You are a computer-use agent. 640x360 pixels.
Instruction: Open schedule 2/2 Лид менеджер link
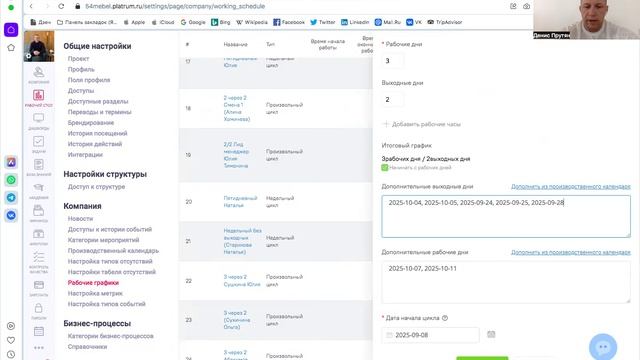tap(236, 155)
